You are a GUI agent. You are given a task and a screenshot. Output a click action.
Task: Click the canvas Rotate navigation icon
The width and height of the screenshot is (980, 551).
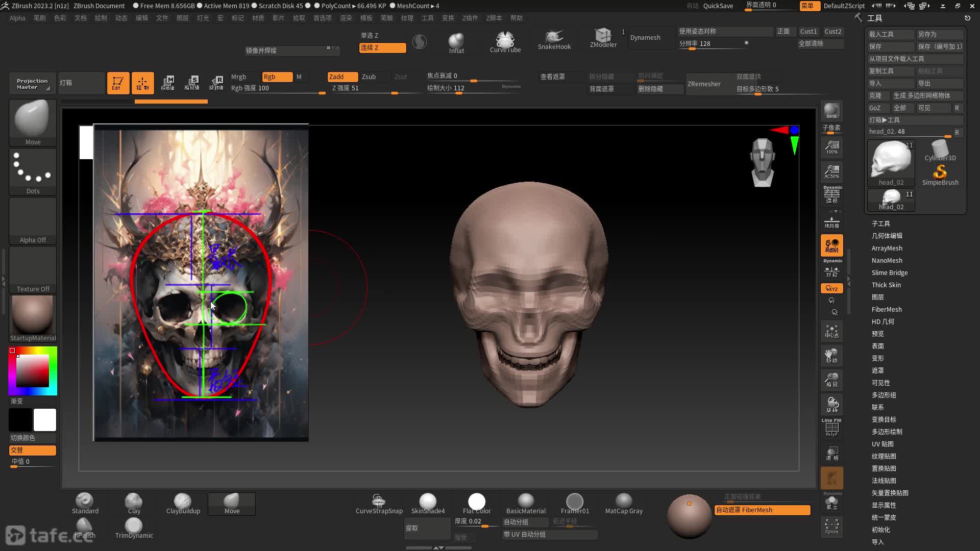pyautogui.click(x=832, y=405)
